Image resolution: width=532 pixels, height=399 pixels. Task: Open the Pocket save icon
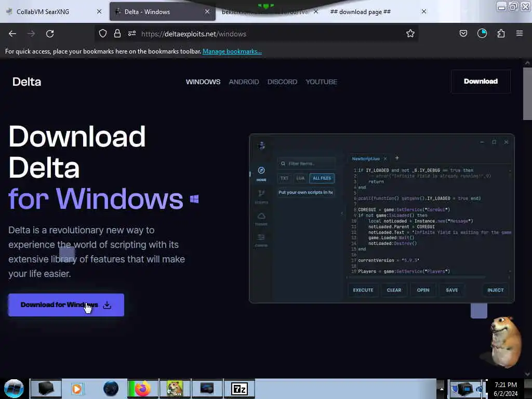[463, 34]
